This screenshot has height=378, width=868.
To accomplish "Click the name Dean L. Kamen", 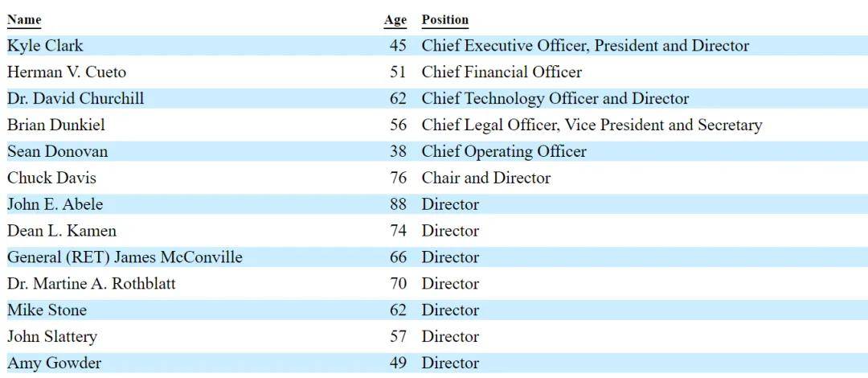I will 62,231.
